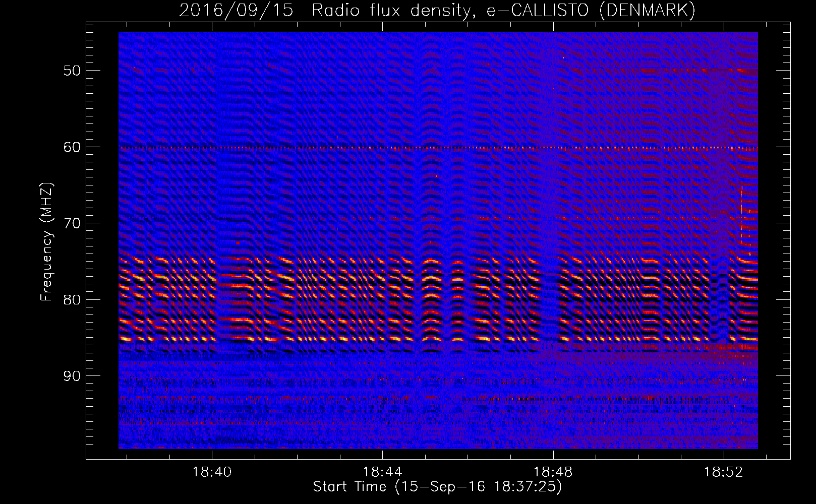Click the 18:44 time tick label
Screen dimensions: 816x504
point(382,472)
